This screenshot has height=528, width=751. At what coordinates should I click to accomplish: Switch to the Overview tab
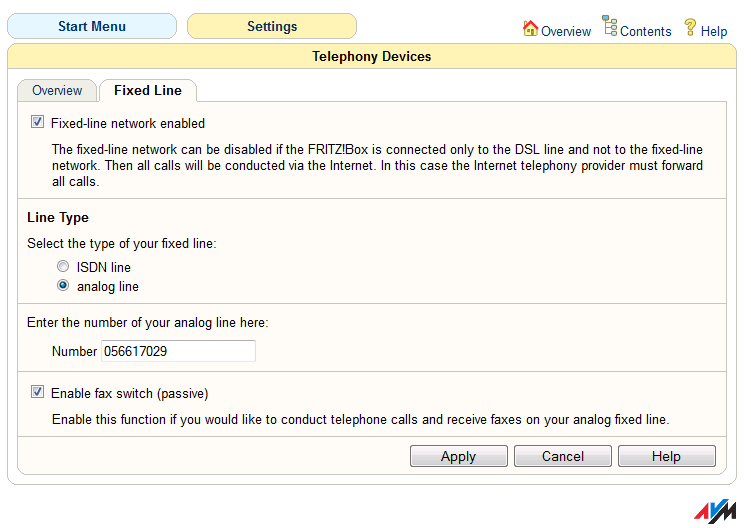point(57,91)
